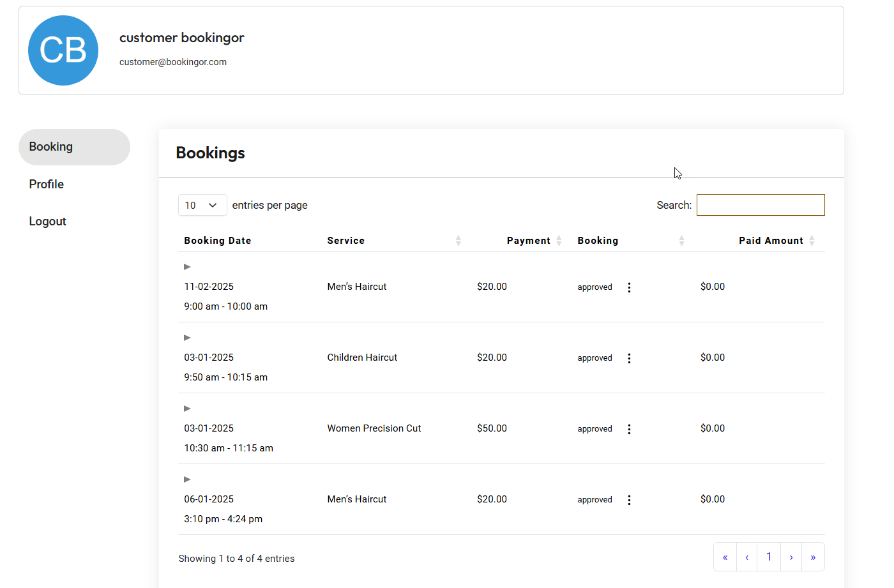Click the CB profile avatar
The image size is (894, 588).
point(63,50)
